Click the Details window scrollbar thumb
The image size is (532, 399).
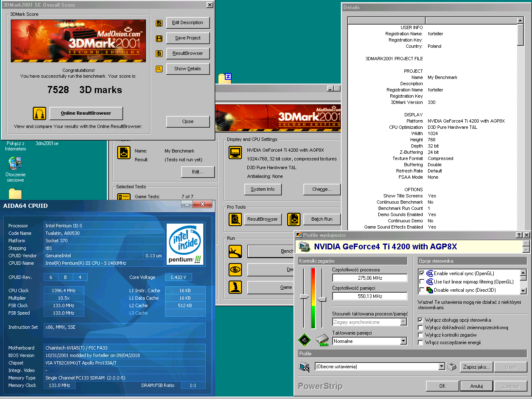pos(520,34)
